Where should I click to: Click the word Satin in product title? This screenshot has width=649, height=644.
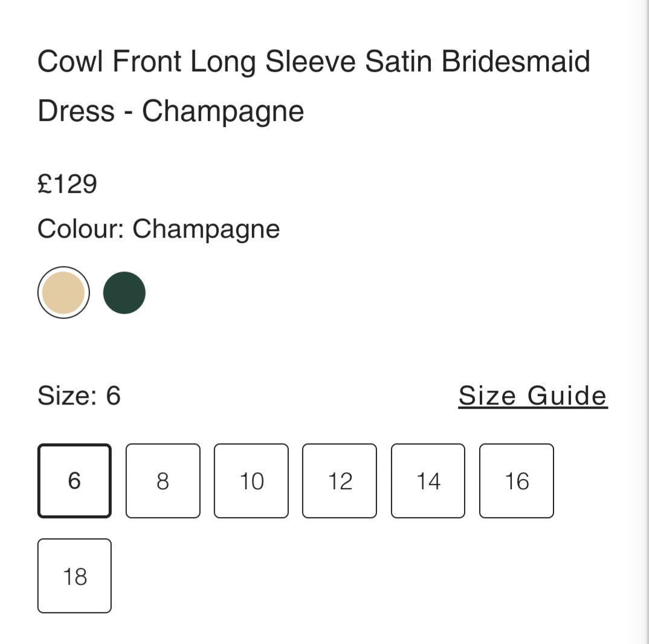click(399, 61)
